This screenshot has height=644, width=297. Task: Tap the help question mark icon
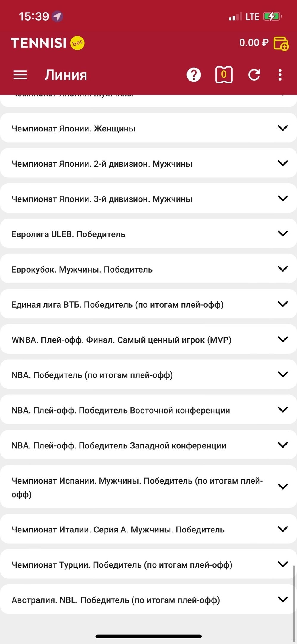point(194,75)
